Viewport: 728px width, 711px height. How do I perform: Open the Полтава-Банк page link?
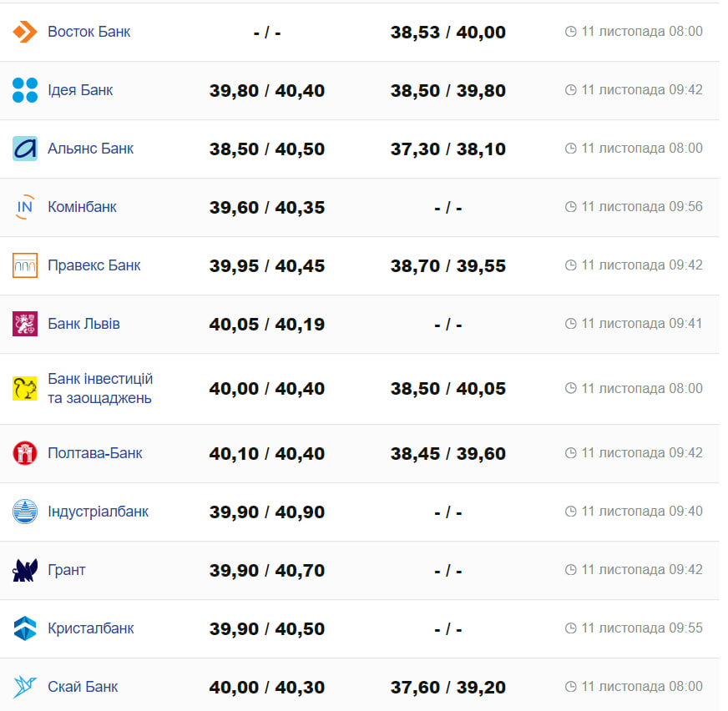coord(95,453)
